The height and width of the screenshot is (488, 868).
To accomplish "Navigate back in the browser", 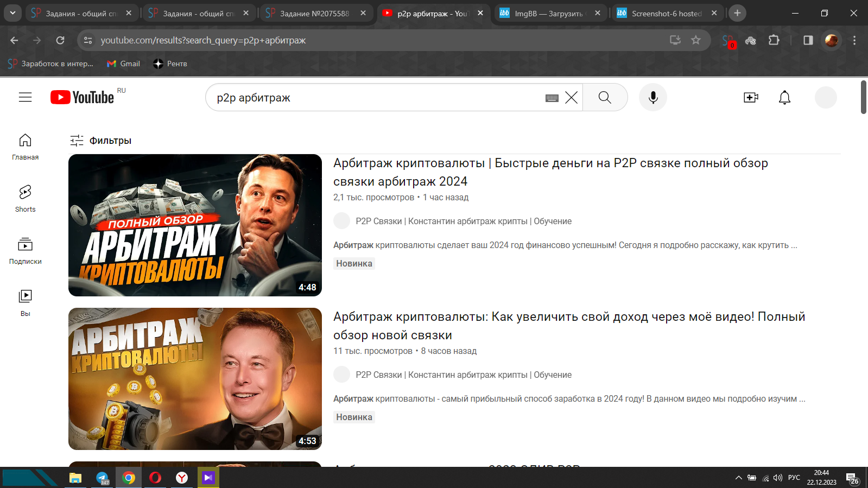I will tap(14, 40).
